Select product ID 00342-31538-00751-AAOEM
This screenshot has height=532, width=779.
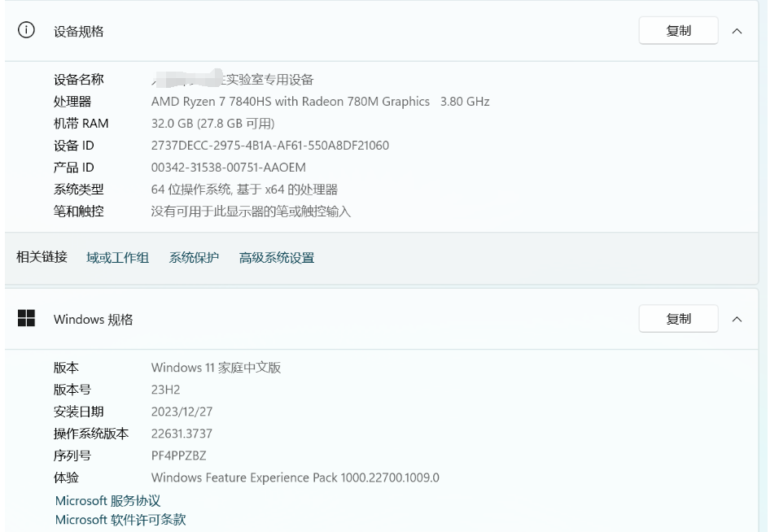[229, 168]
